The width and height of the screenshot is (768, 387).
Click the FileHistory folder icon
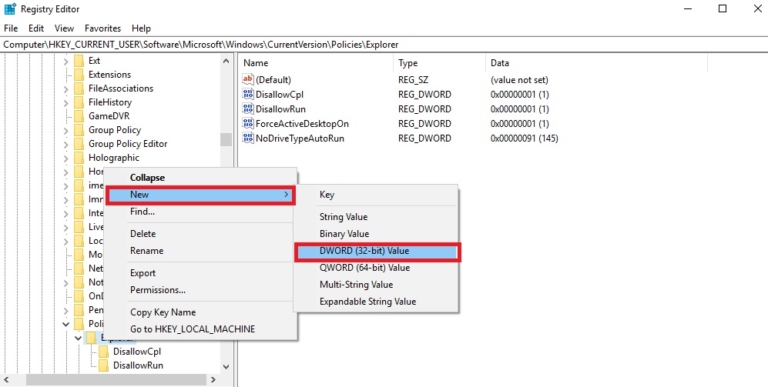[79, 102]
